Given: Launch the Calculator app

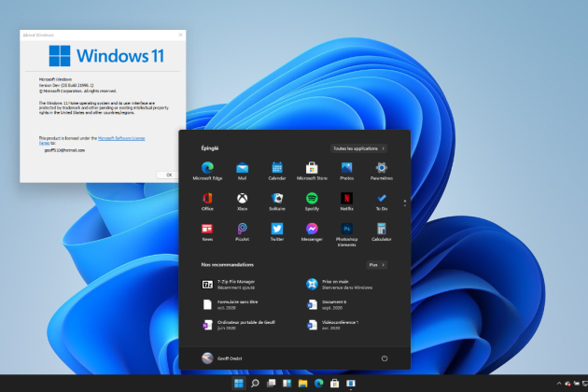Looking at the screenshot, I should tap(382, 231).
